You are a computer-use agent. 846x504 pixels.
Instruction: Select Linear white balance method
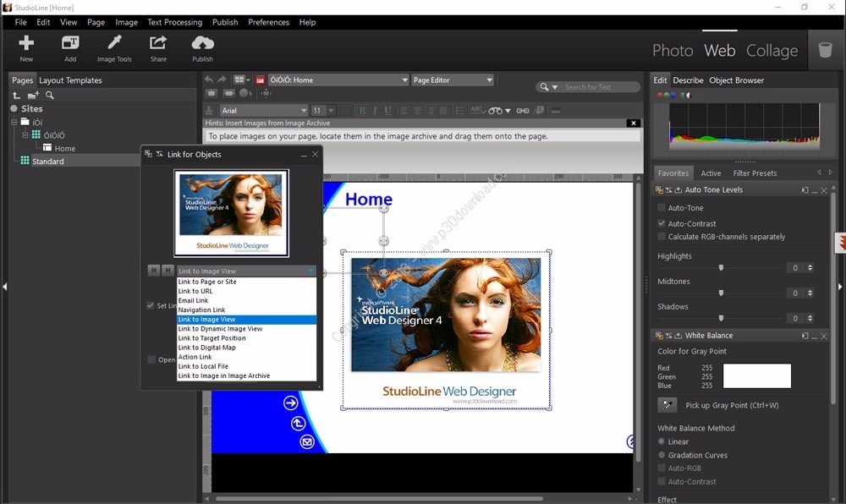click(662, 441)
